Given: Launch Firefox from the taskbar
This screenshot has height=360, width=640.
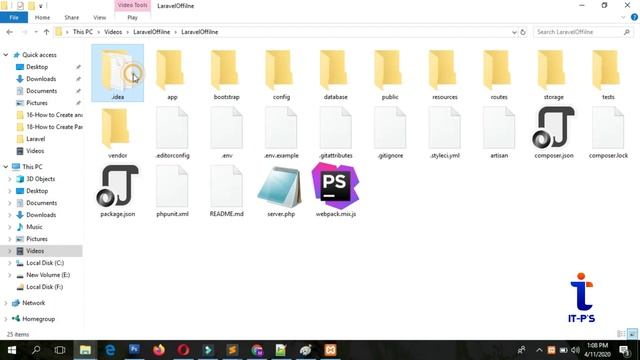Looking at the screenshot, I should click(159, 350).
